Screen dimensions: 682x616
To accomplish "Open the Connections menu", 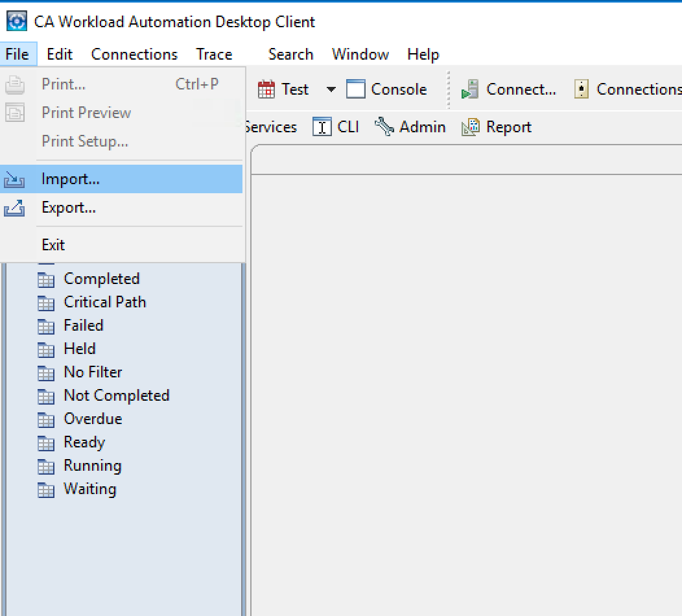I will point(134,54).
